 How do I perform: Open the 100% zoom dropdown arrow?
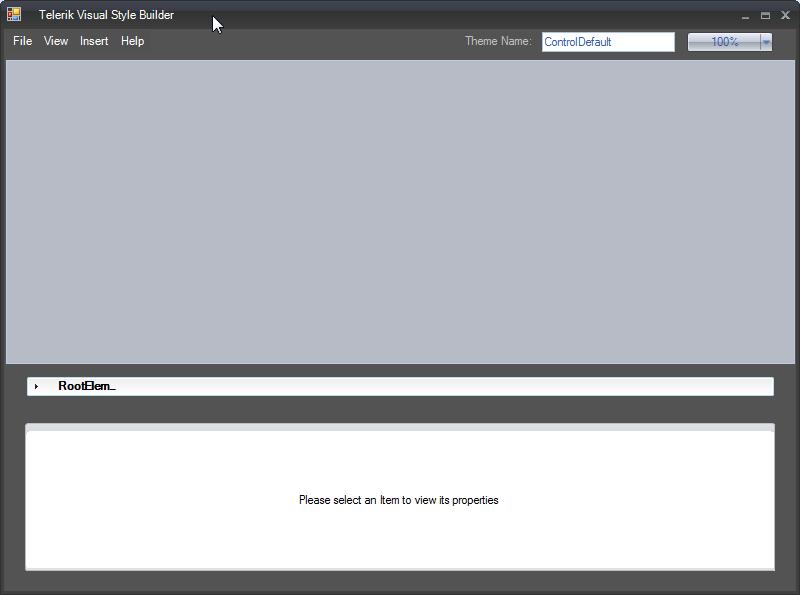click(766, 42)
